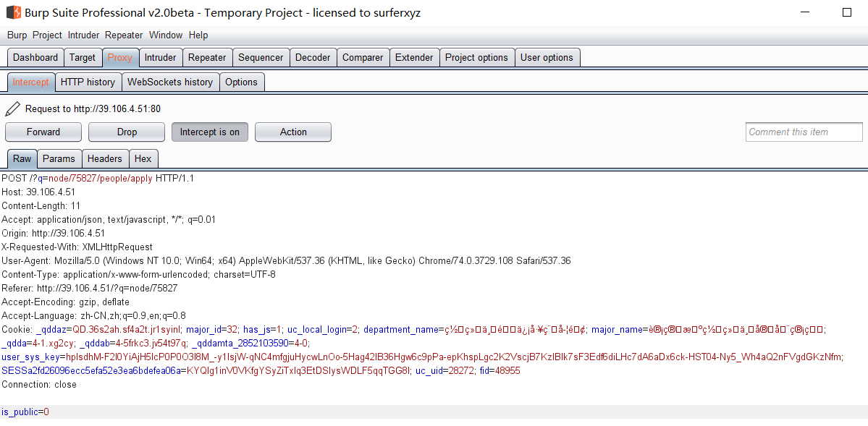Click the uc_uid=28272 cookie value

coord(444,371)
